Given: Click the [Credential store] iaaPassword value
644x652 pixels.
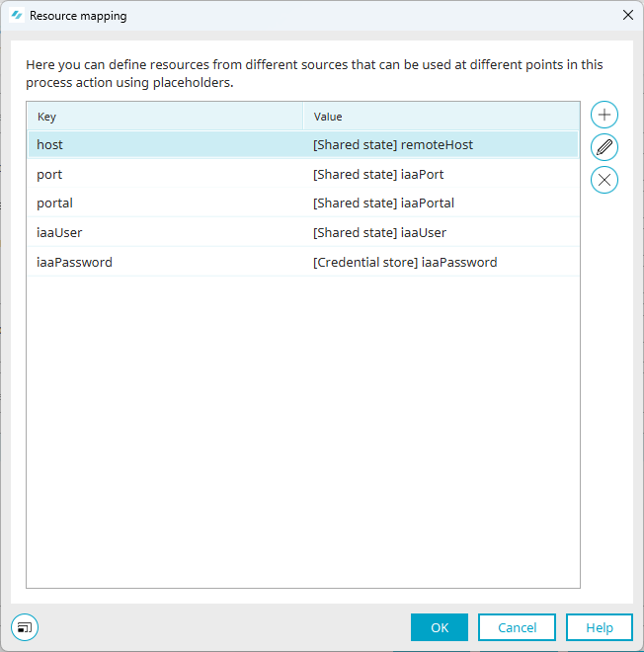Looking at the screenshot, I should [405, 263].
